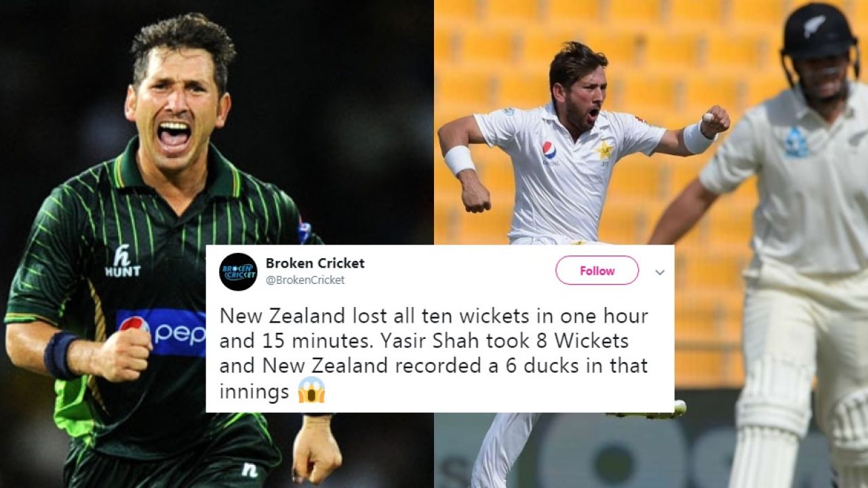The height and width of the screenshot is (488, 868).
Task: Open the @BrokenCricket handle link
Action: click(x=304, y=280)
